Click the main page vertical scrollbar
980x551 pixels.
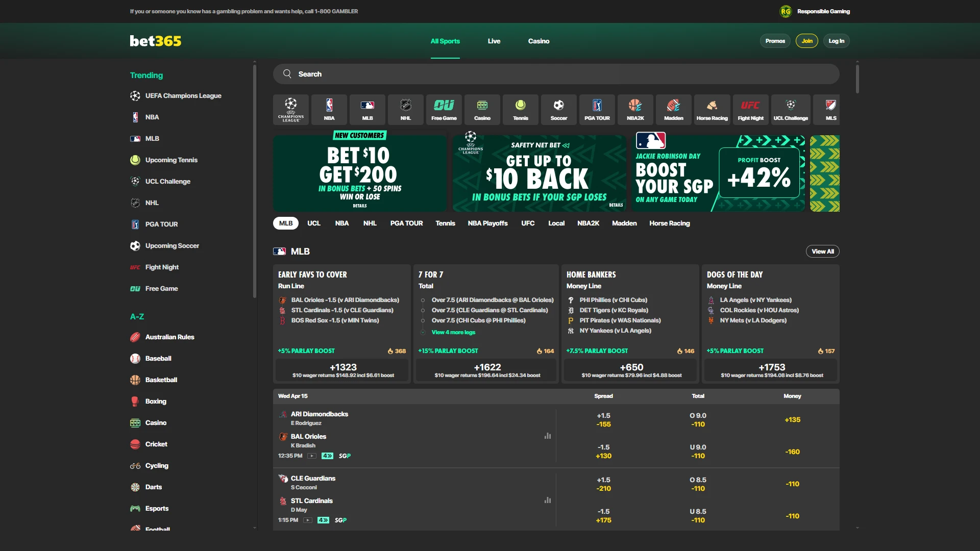[x=857, y=79]
